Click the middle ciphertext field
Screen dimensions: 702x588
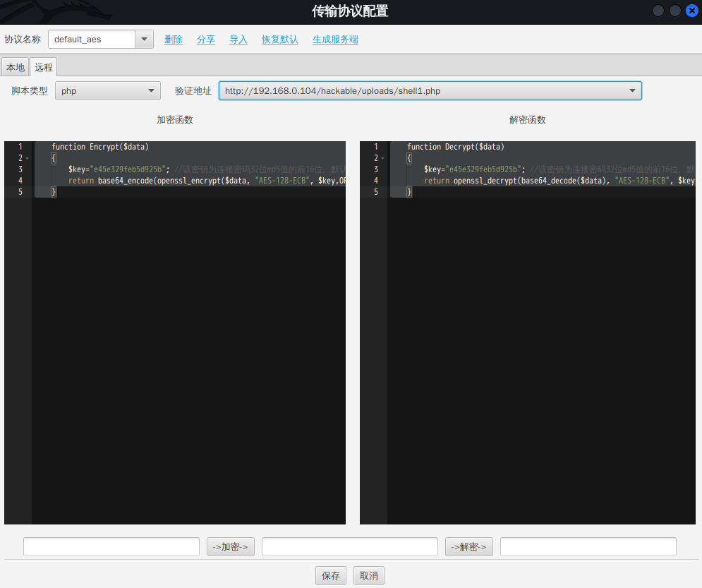pos(350,547)
